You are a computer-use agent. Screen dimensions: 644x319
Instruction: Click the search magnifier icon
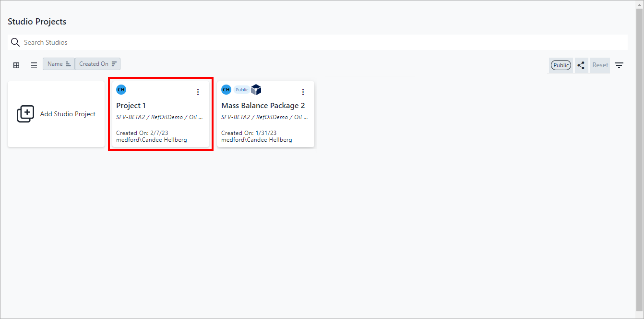pos(15,42)
